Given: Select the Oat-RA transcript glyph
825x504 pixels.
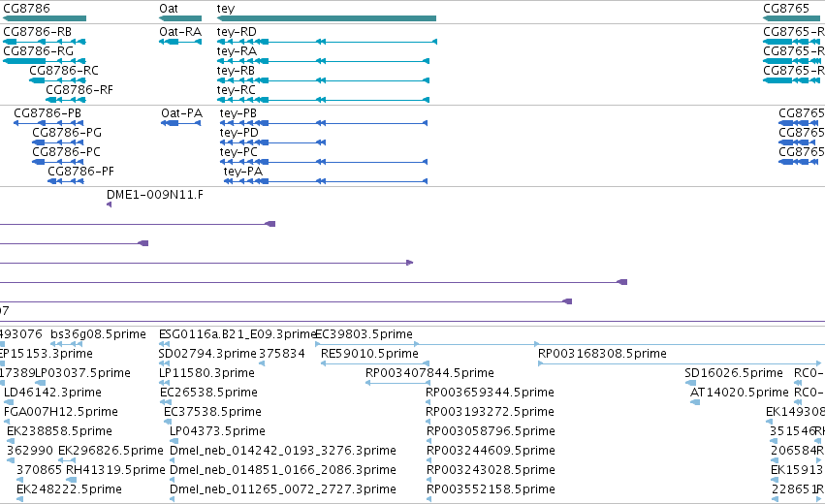Looking at the screenshot, I should tap(180, 42).
